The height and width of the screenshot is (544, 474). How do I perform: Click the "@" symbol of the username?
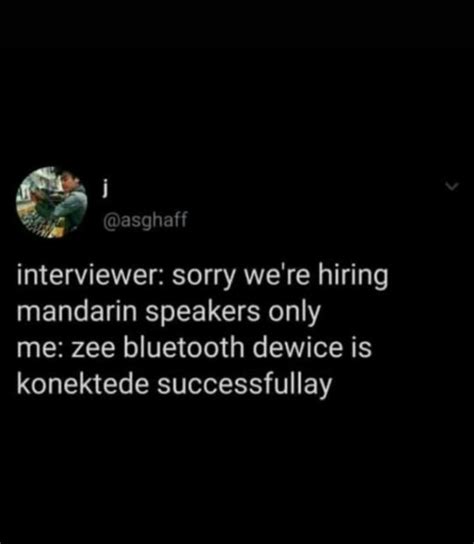tap(112, 221)
